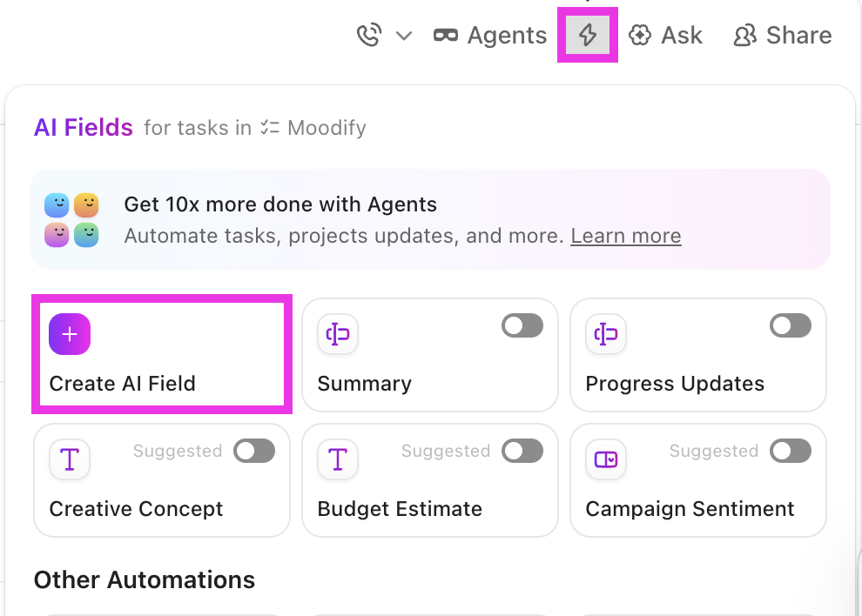This screenshot has width=862, height=616.
Task: Click the lightning bolt automations icon
Action: [x=588, y=35]
